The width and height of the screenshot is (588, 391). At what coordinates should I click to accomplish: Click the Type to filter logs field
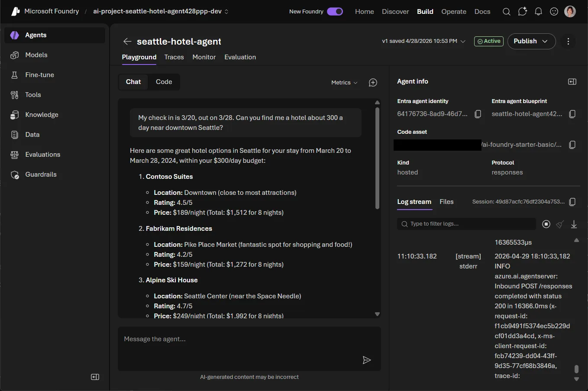point(466,224)
